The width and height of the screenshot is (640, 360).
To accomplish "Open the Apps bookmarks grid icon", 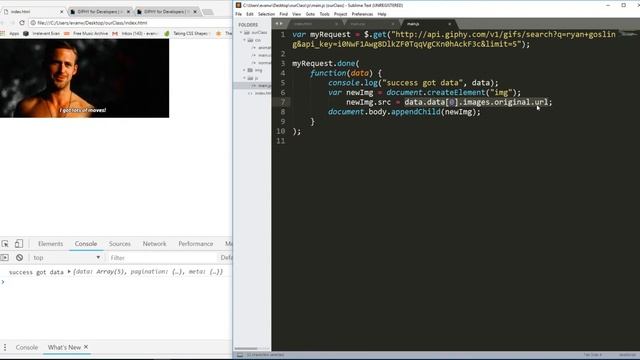I will click(3, 33).
